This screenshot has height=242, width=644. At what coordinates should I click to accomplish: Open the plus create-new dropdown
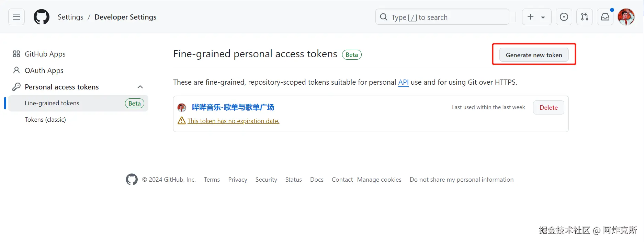[x=536, y=17]
